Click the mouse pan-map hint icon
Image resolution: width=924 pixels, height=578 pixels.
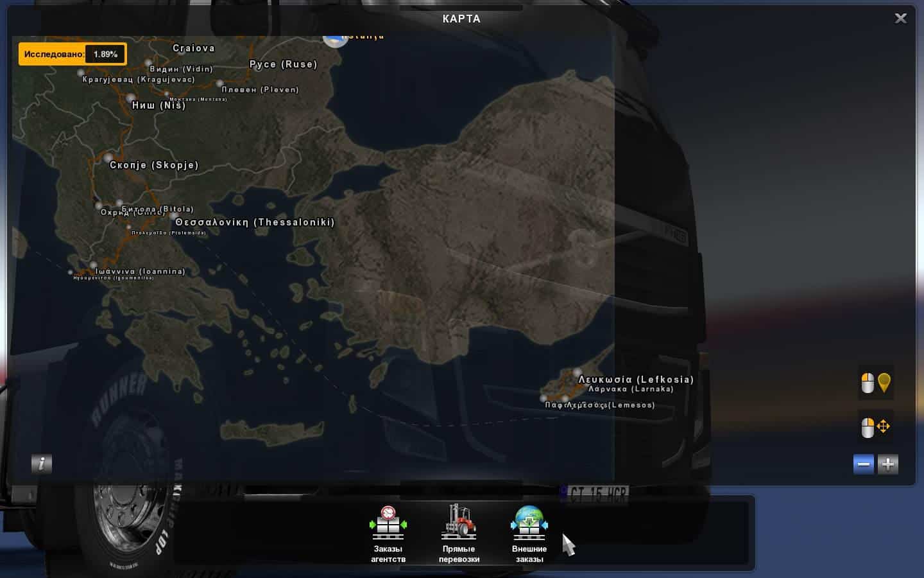click(x=875, y=427)
